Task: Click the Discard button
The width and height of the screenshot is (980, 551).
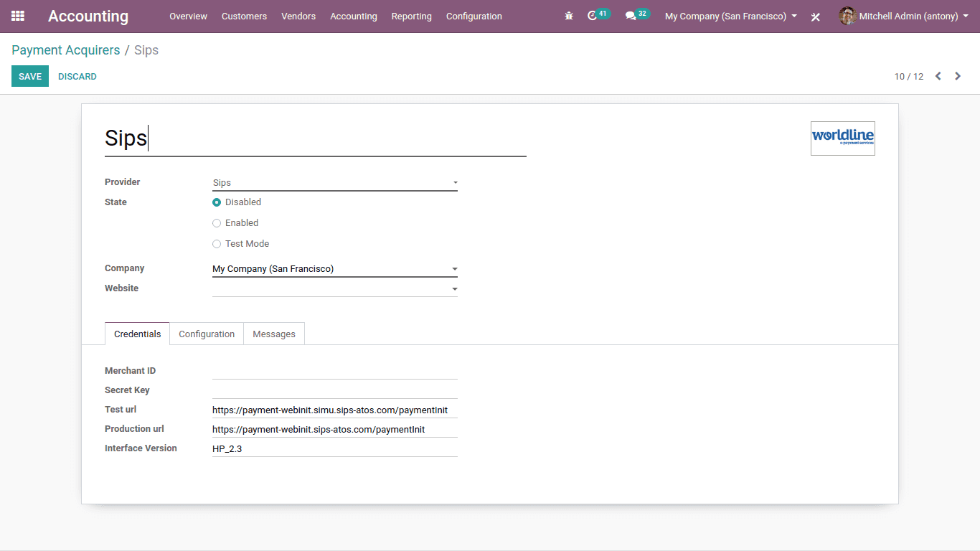Action: coord(77,76)
